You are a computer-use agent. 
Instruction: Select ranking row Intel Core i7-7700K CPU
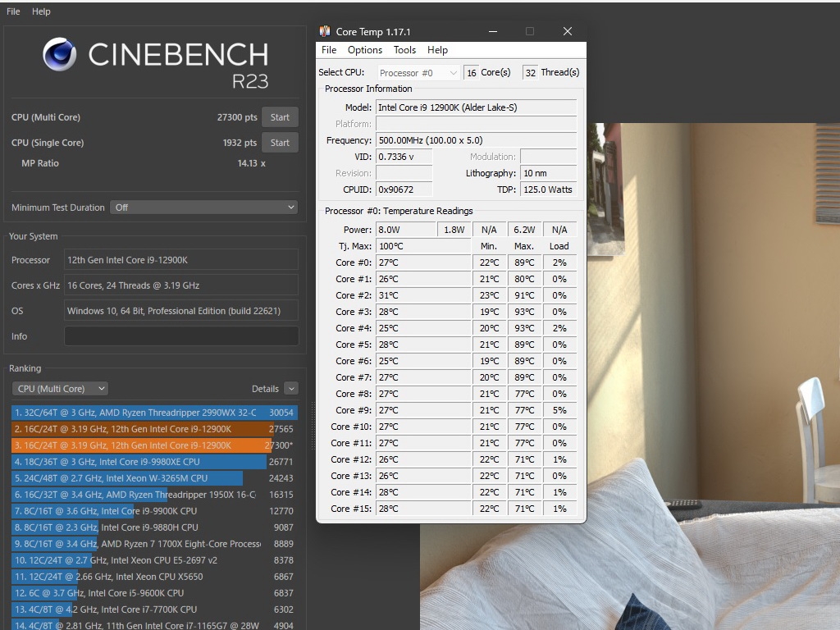(154, 609)
